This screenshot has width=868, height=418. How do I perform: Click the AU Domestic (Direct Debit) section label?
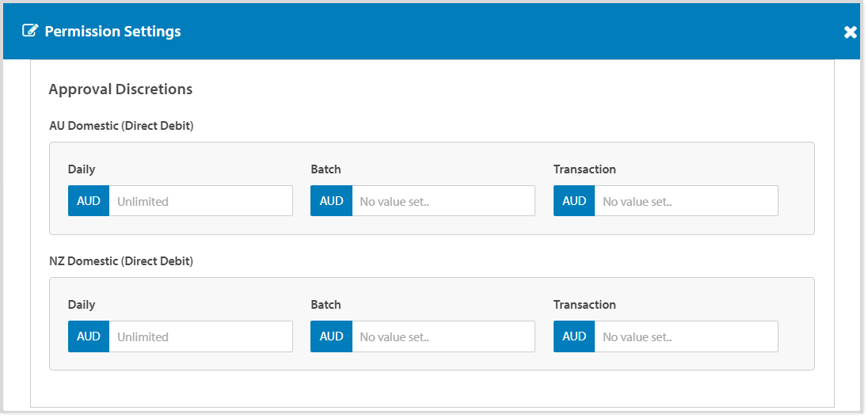click(121, 126)
